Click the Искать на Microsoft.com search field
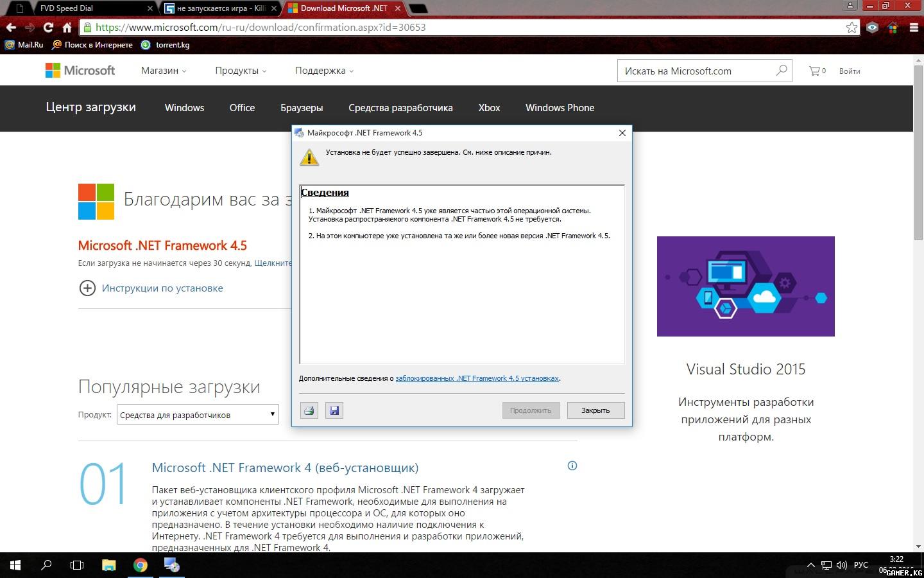924x578 pixels. 696,71
